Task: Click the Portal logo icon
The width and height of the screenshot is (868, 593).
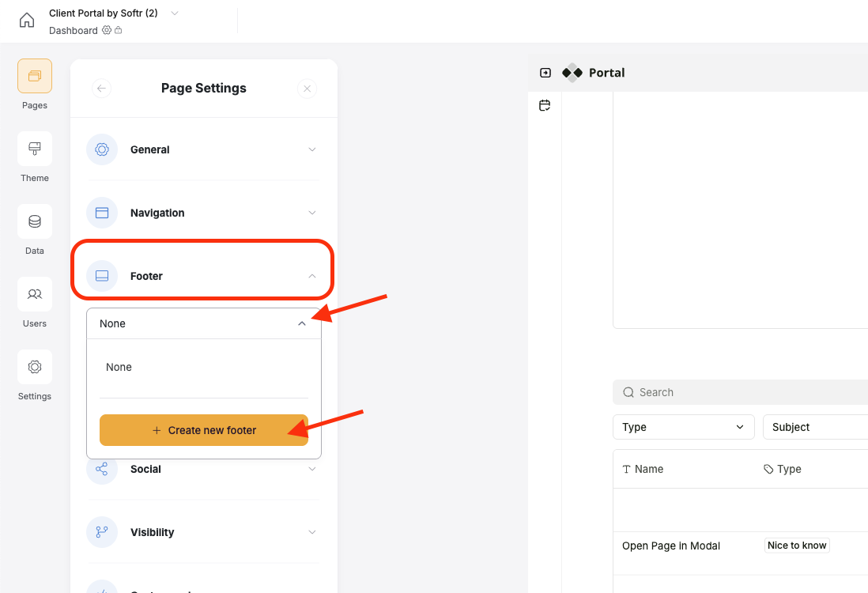Action: (572, 73)
